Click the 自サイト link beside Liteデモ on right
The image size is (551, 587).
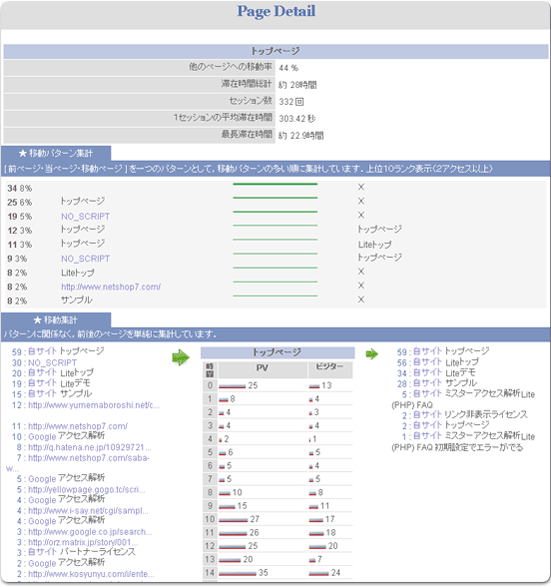coord(427,373)
